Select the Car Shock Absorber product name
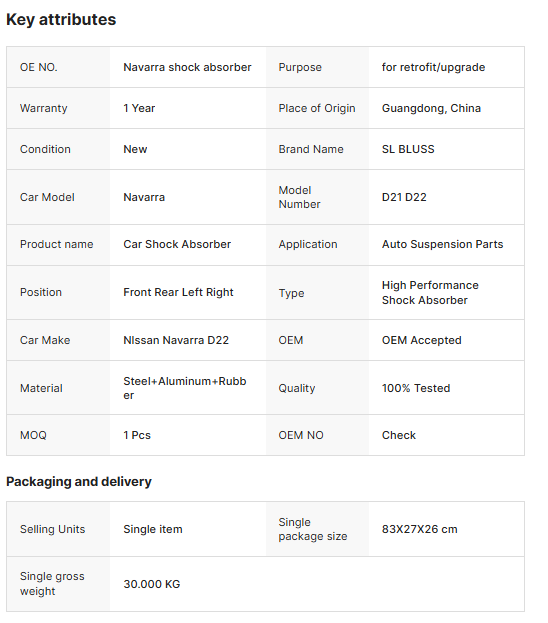 [177, 244]
